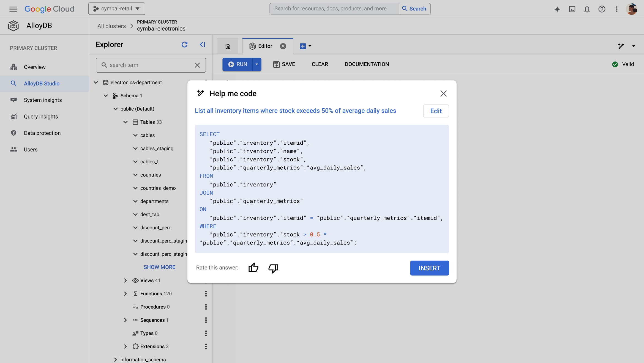644x363 pixels.
Task: Refresh the Explorer panel
Action: (184, 45)
